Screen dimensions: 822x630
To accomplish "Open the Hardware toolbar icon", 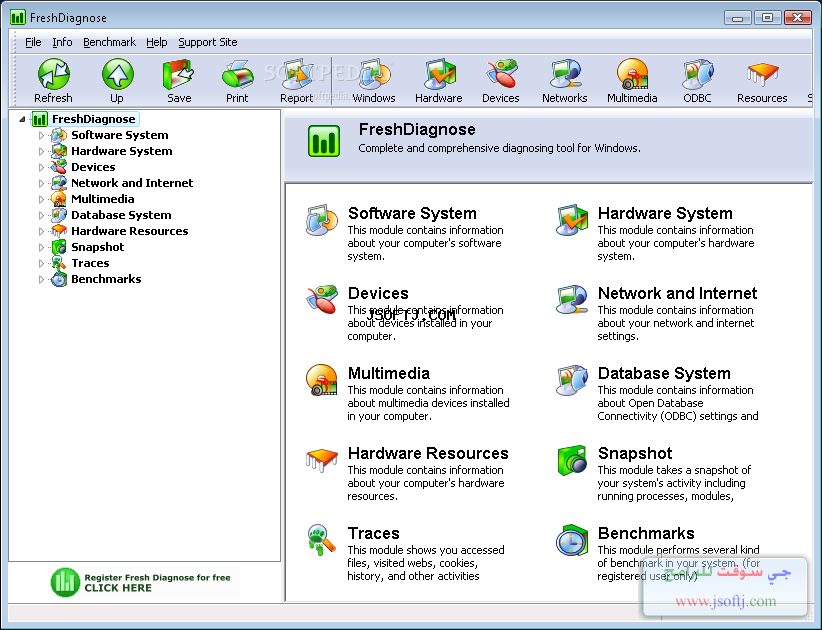I will tap(439, 74).
